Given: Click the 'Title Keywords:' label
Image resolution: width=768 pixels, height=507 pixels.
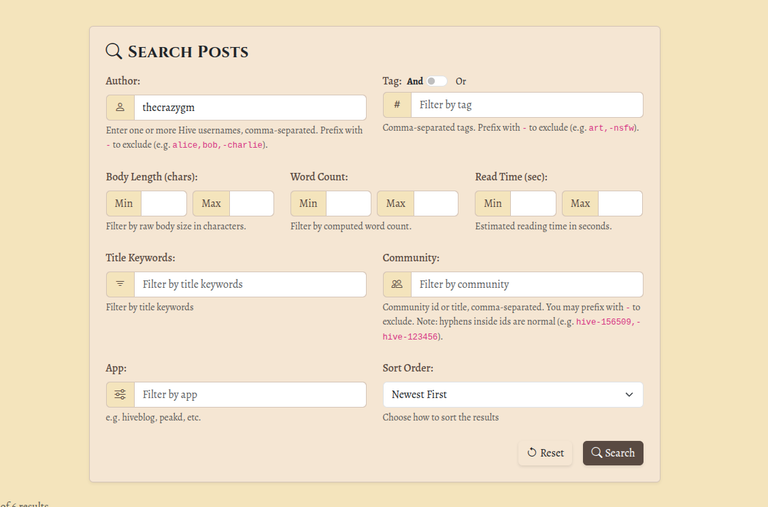Looking at the screenshot, I should 141,258.
